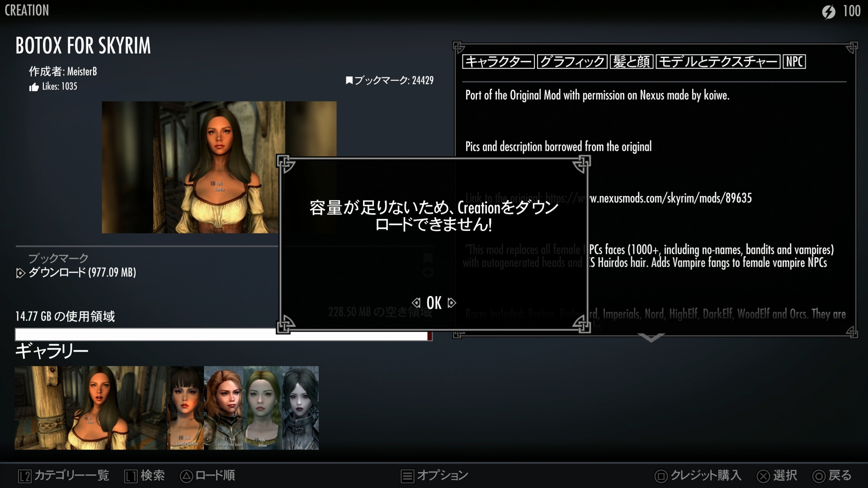Click the cross button icon

[764, 476]
